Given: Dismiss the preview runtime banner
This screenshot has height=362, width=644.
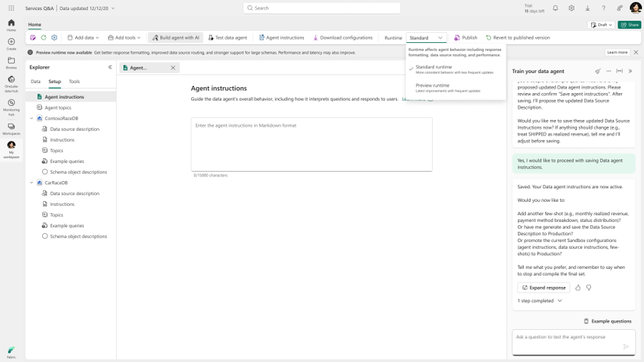Looking at the screenshot, I should pos(636,52).
